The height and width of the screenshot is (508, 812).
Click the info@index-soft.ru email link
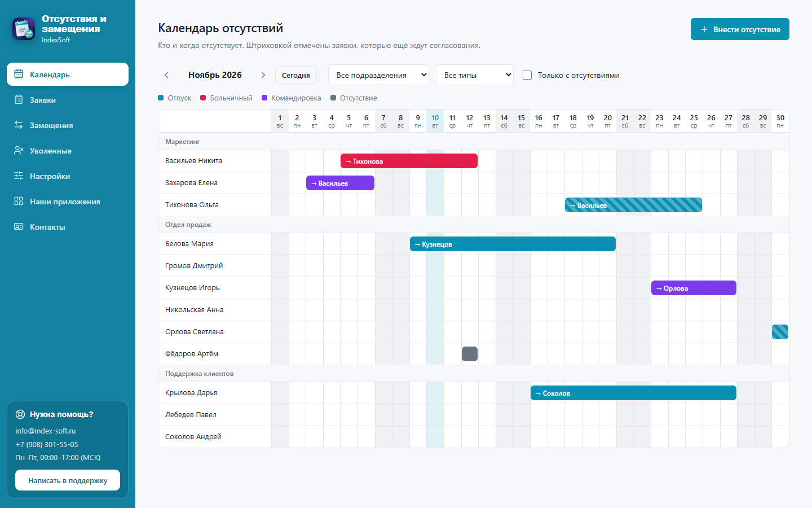pyautogui.click(x=46, y=431)
